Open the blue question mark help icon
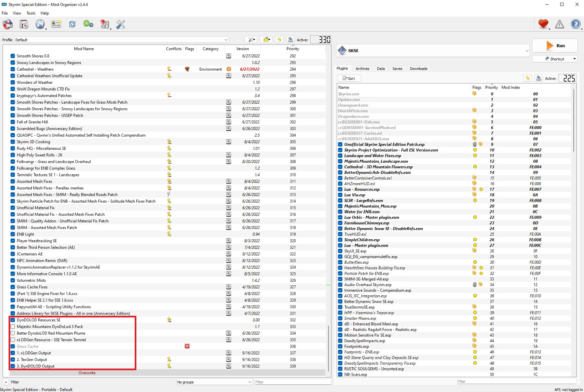 pyautogui.click(x=576, y=24)
